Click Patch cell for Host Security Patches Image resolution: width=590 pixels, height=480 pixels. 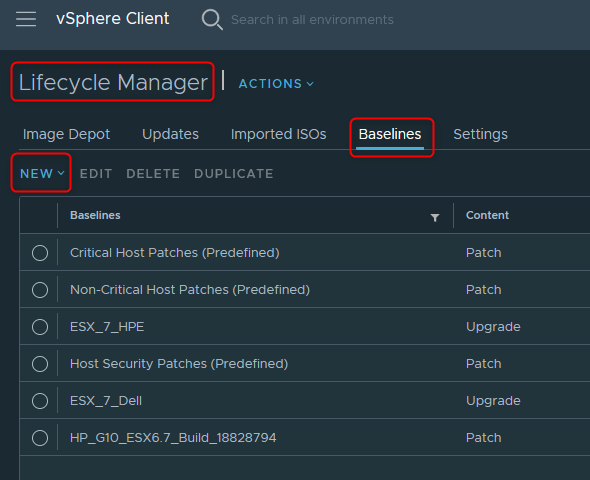pos(484,363)
